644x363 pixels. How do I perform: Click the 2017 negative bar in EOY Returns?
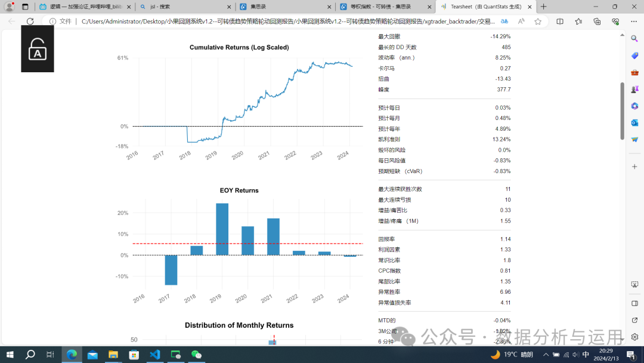(x=171, y=270)
